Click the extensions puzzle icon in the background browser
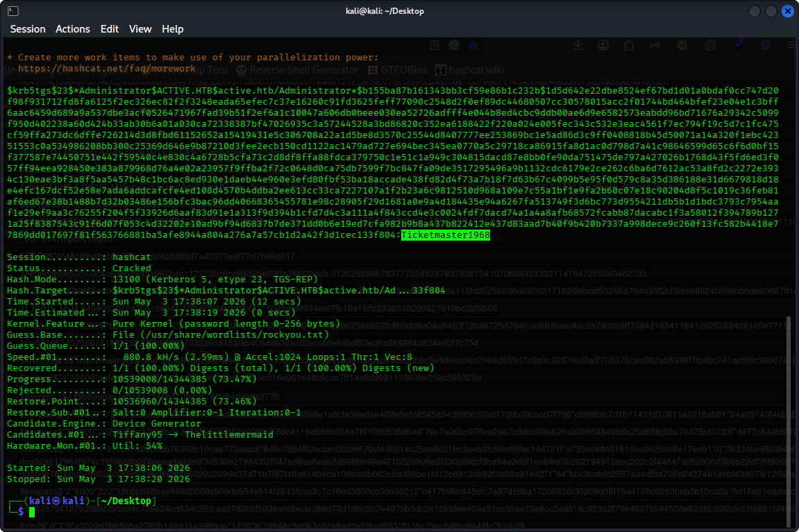This screenshot has height=532, width=799. click(629, 45)
